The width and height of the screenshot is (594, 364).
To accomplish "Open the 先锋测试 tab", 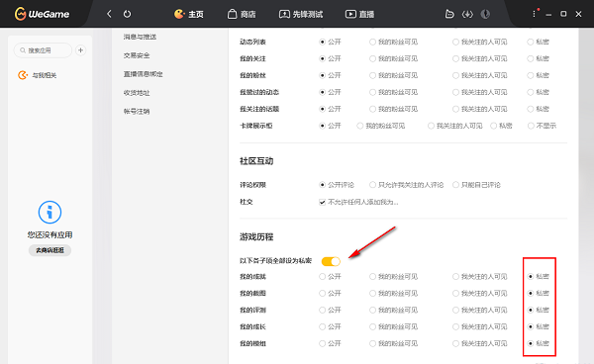I will click(x=301, y=14).
